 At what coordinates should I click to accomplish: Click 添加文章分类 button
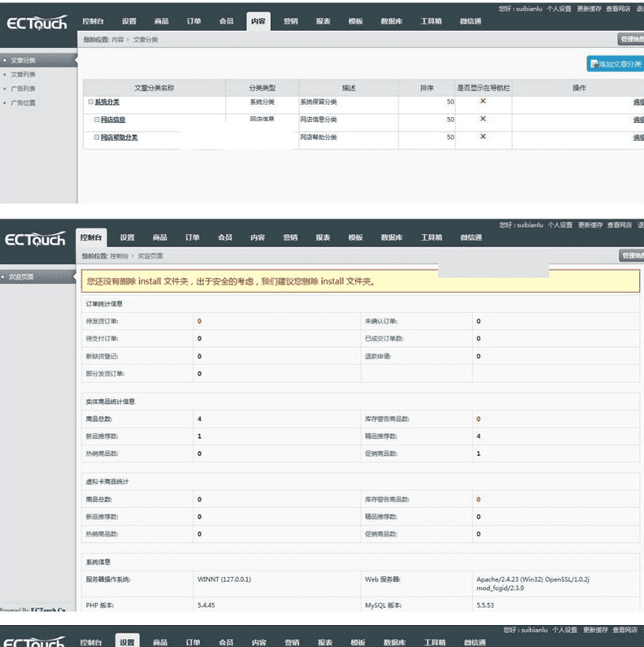(615, 63)
